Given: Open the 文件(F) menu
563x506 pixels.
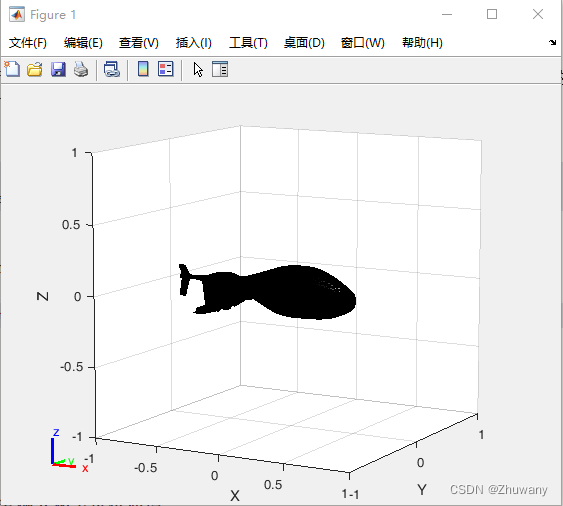Looking at the screenshot, I should pos(28,43).
